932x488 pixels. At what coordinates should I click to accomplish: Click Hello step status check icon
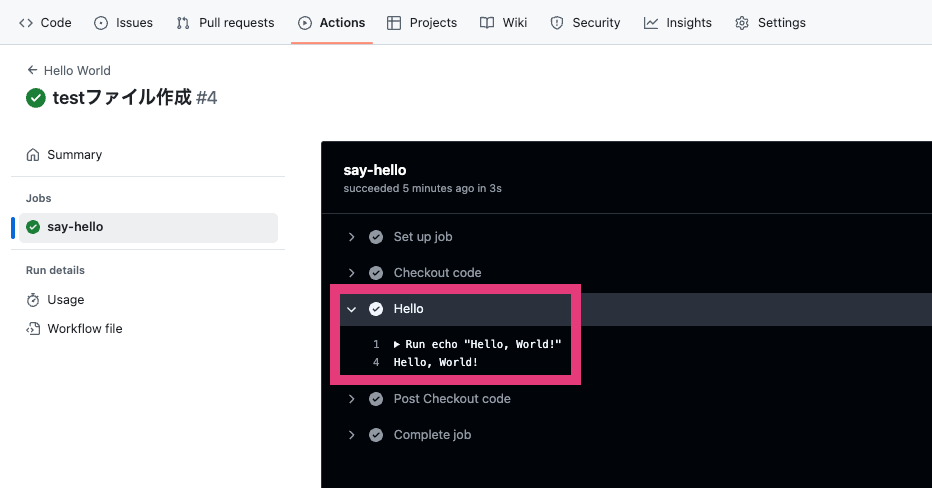376,309
